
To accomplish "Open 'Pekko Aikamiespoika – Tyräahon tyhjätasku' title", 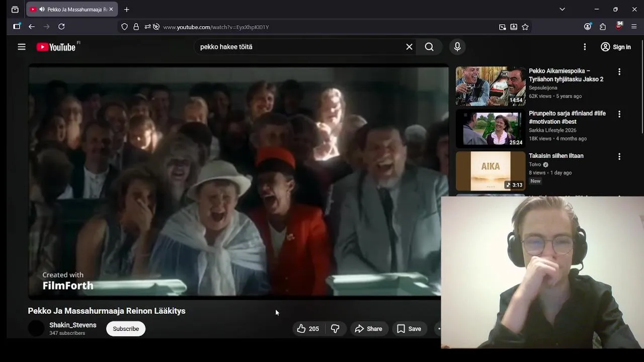I will pos(566,75).
